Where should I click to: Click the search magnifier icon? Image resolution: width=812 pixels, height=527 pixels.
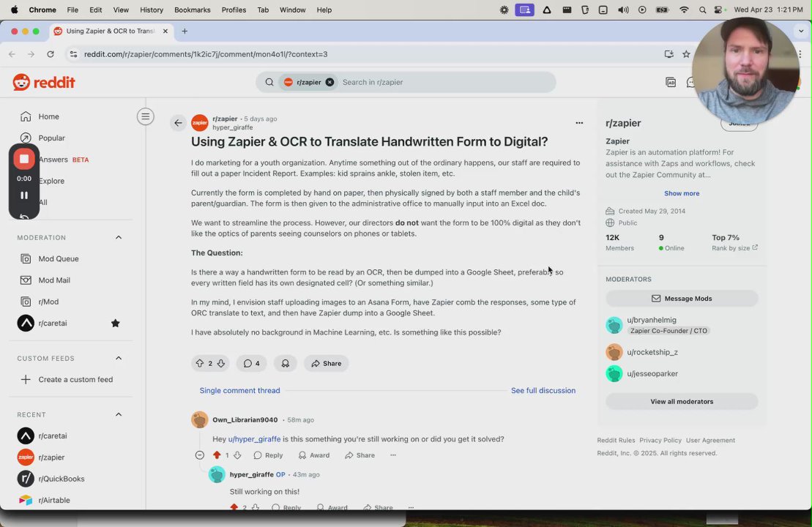pos(269,82)
